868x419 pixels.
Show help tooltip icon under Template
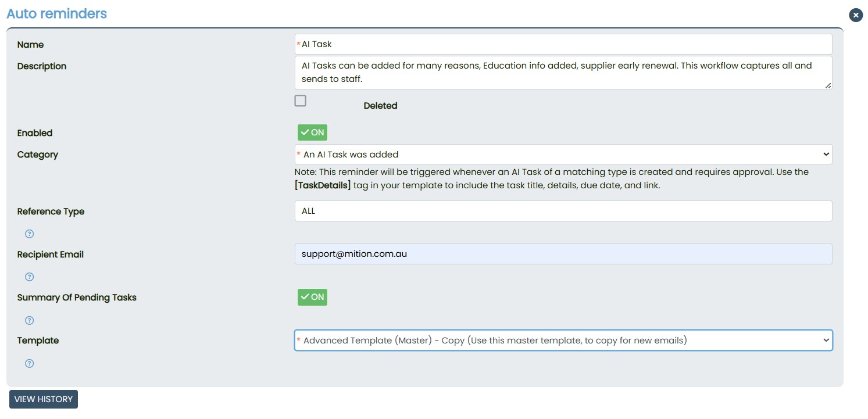coord(30,363)
